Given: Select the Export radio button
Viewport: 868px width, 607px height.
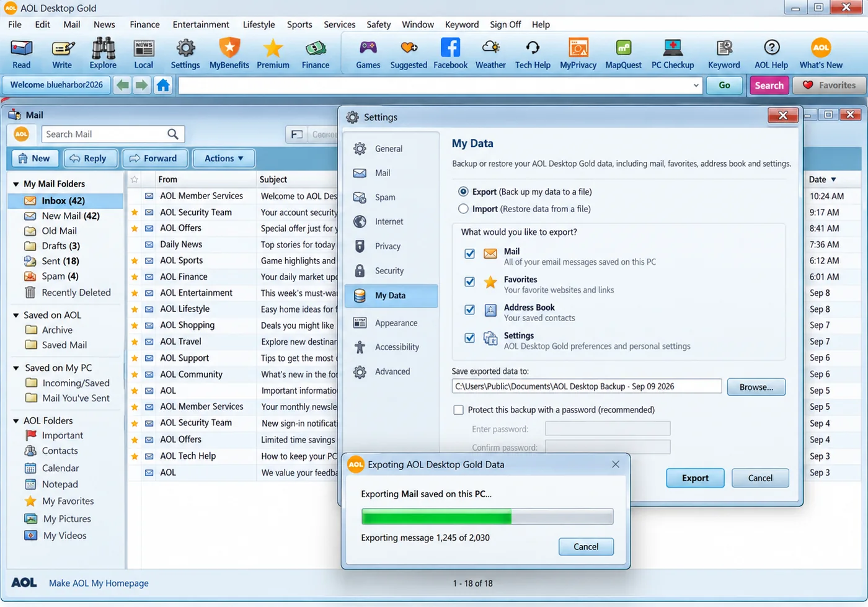Looking at the screenshot, I should click(463, 192).
